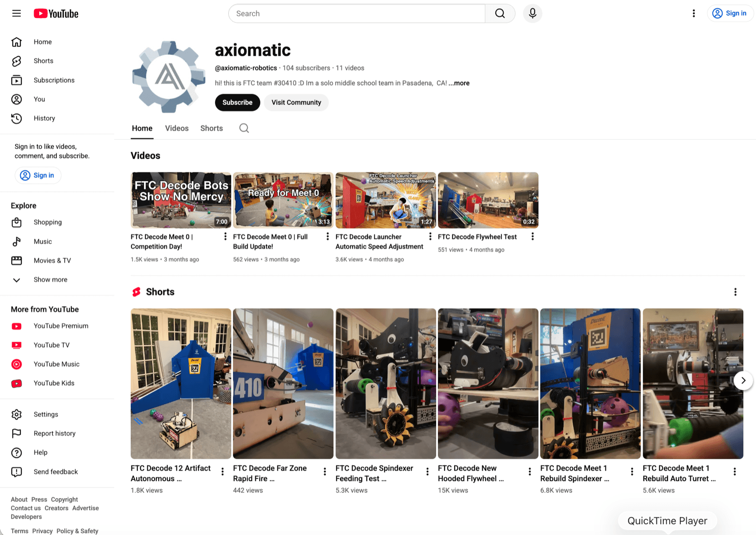Focus the Search input field
The image size is (756, 535).
coord(357,14)
